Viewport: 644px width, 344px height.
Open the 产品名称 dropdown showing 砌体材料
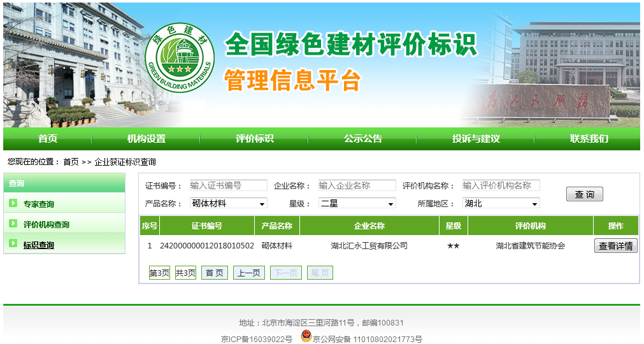pos(229,203)
